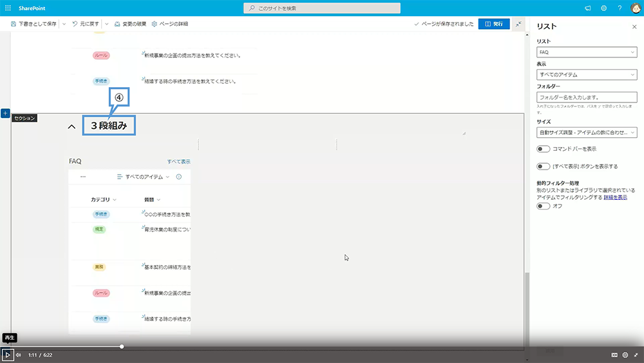Viewport: 644px width, 363px height.
Task: Expand the undo dropdown arrow
Action: pyautogui.click(x=107, y=24)
